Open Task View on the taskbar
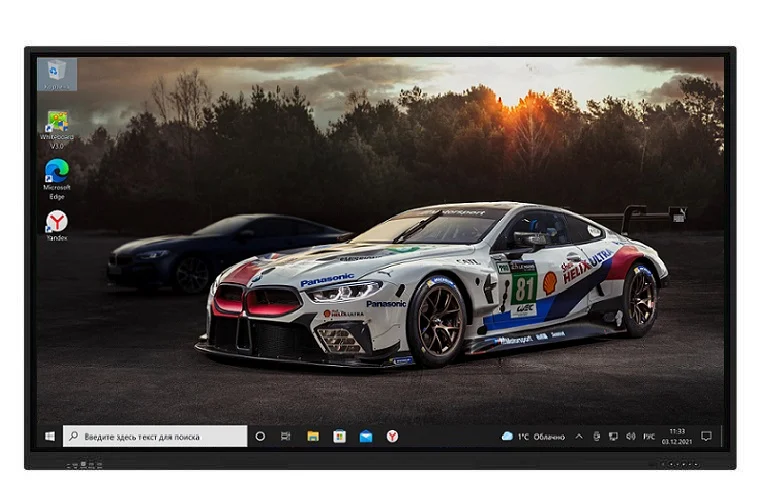 pyautogui.click(x=286, y=436)
